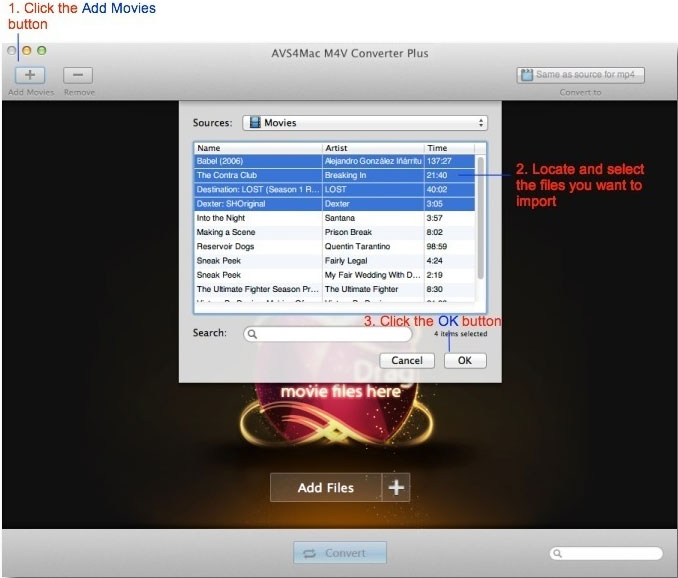
Task: Sort list by Name column header
Action: (258, 148)
